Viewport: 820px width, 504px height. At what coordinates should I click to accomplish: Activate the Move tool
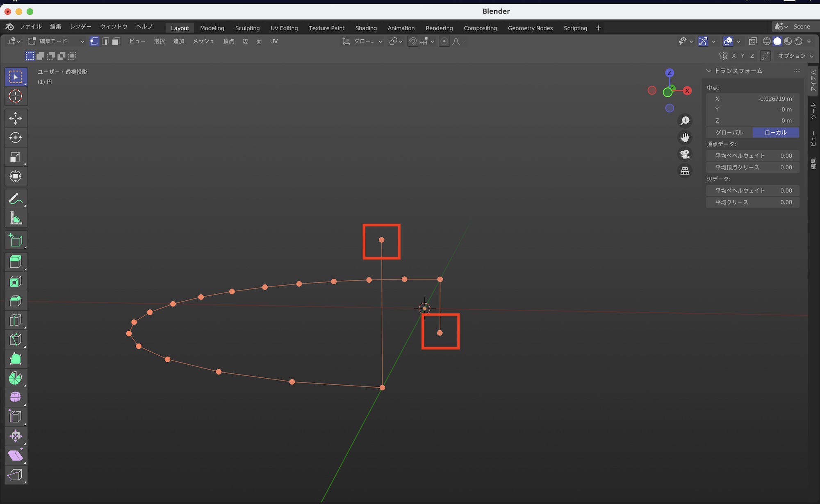pyautogui.click(x=16, y=118)
